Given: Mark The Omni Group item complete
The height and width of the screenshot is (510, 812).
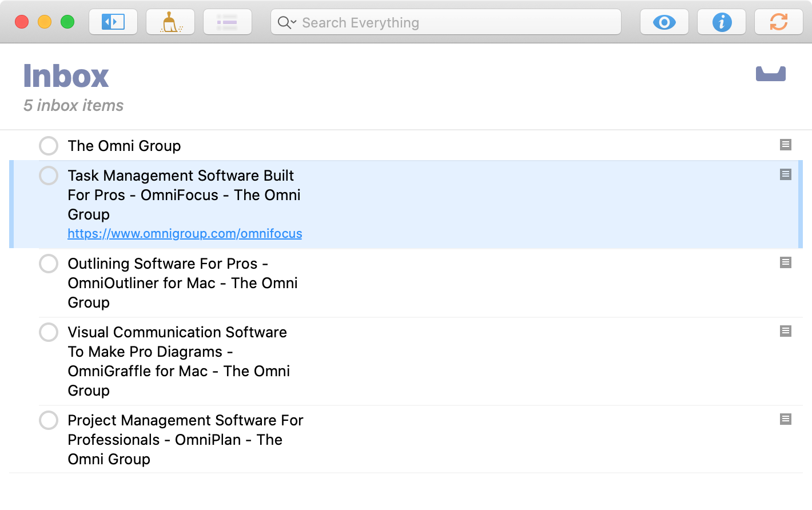Looking at the screenshot, I should (x=49, y=146).
